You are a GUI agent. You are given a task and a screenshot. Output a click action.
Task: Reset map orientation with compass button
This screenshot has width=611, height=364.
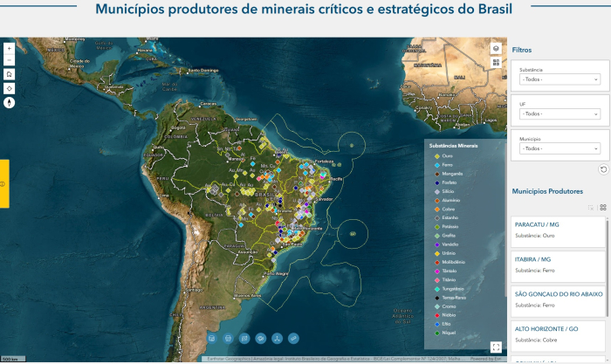[x=9, y=102]
